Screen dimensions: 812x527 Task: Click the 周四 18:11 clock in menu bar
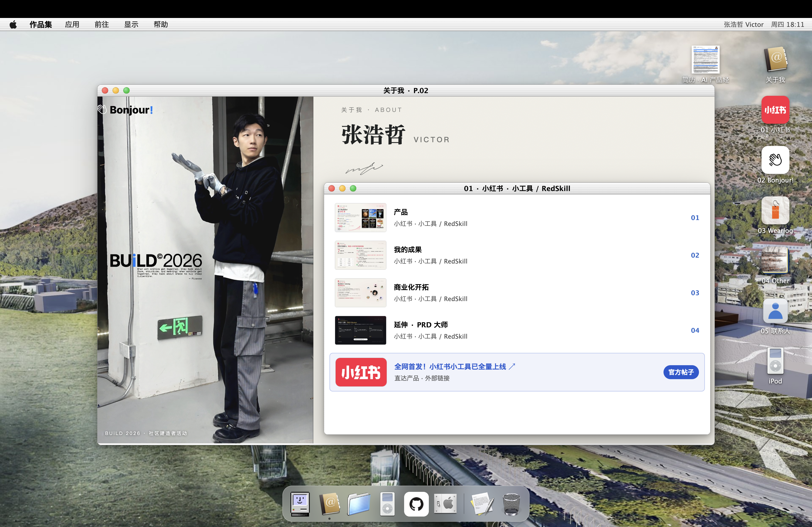click(x=788, y=24)
